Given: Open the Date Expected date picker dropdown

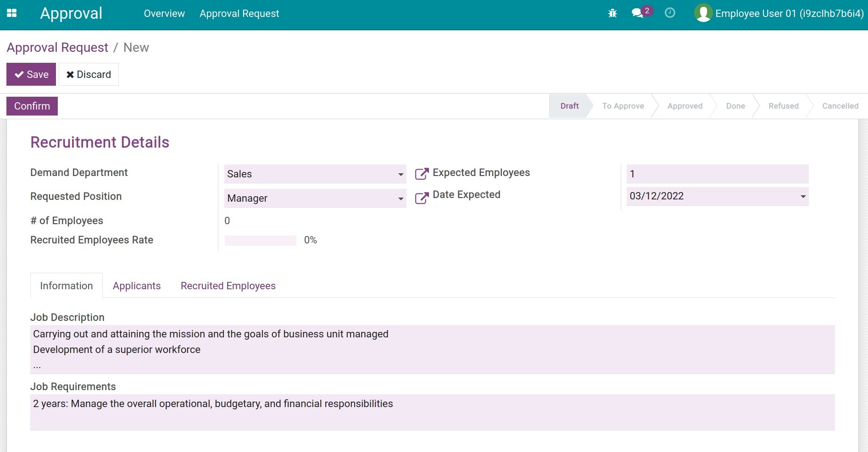Looking at the screenshot, I should coord(802,197).
